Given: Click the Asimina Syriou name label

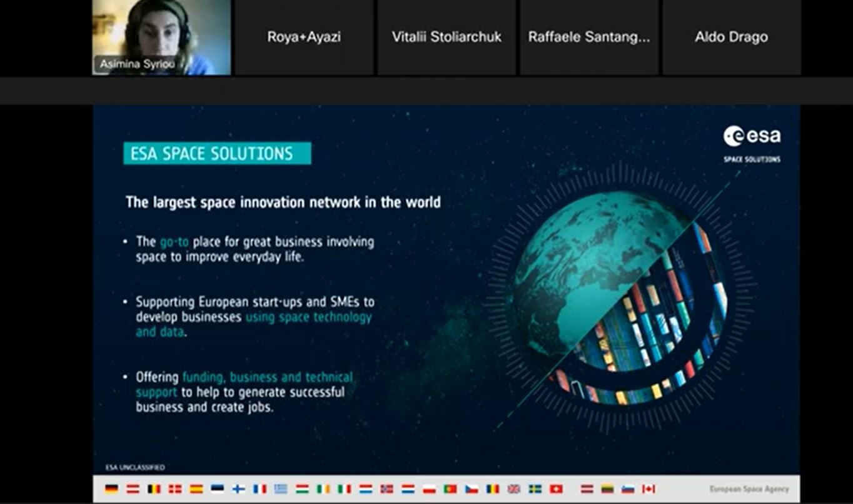Looking at the screenshot, I should click(x=137, y=64).
